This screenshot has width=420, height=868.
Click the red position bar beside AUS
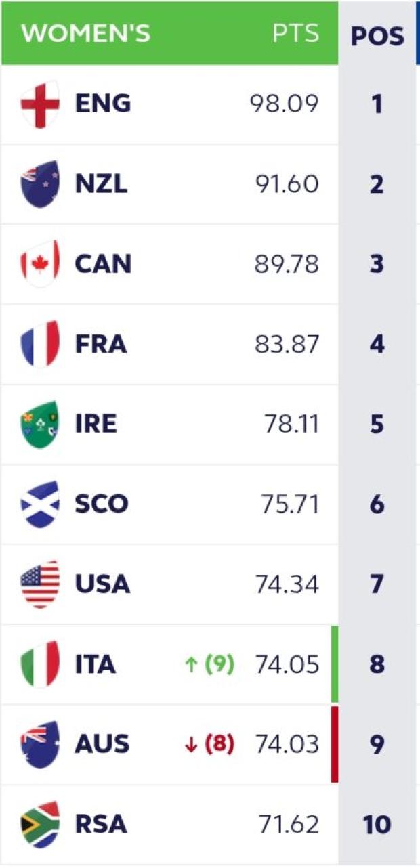335,744
